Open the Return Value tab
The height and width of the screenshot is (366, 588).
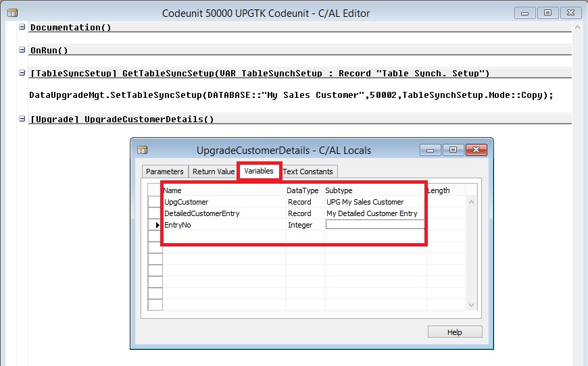coord(214,172)
